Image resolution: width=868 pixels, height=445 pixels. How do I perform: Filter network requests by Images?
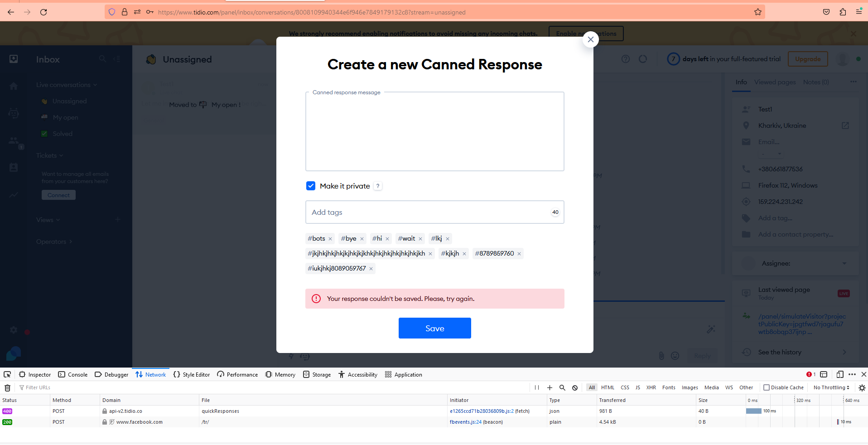690,387
